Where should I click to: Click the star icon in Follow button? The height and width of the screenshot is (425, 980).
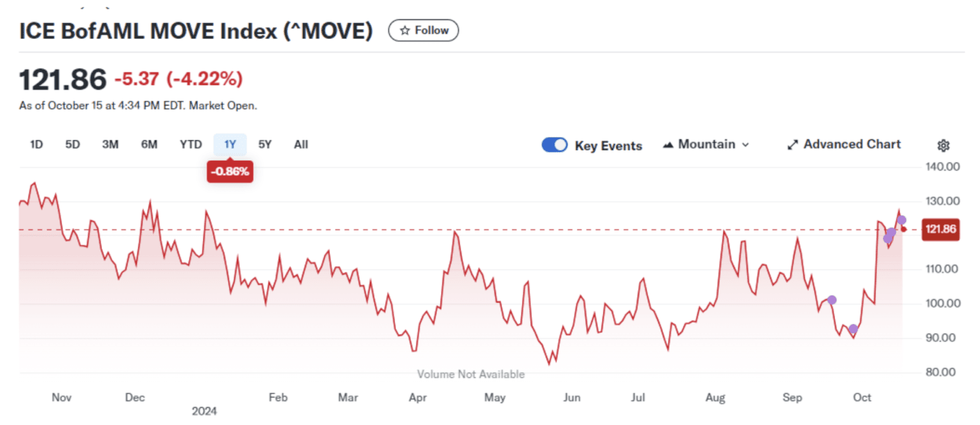(x=405, y=31)
